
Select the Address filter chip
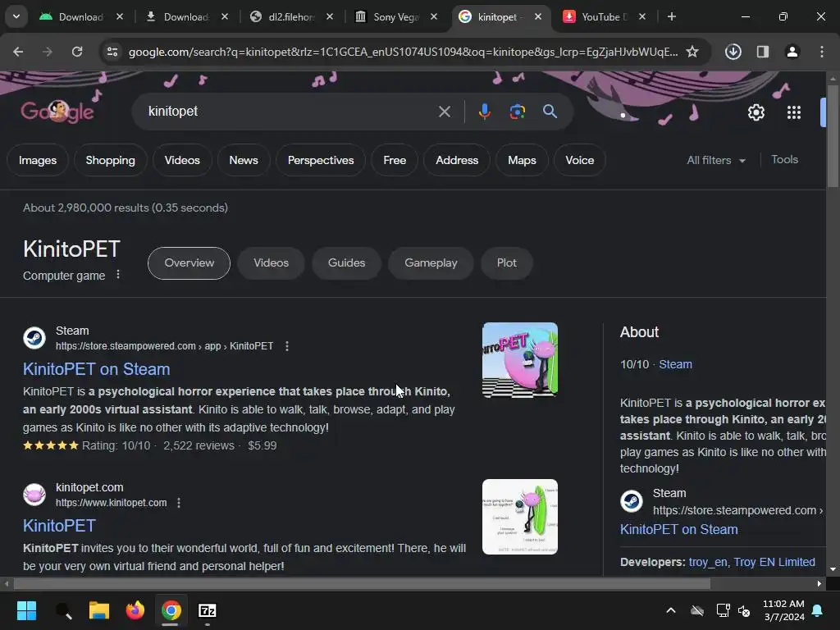coord(457,160)
